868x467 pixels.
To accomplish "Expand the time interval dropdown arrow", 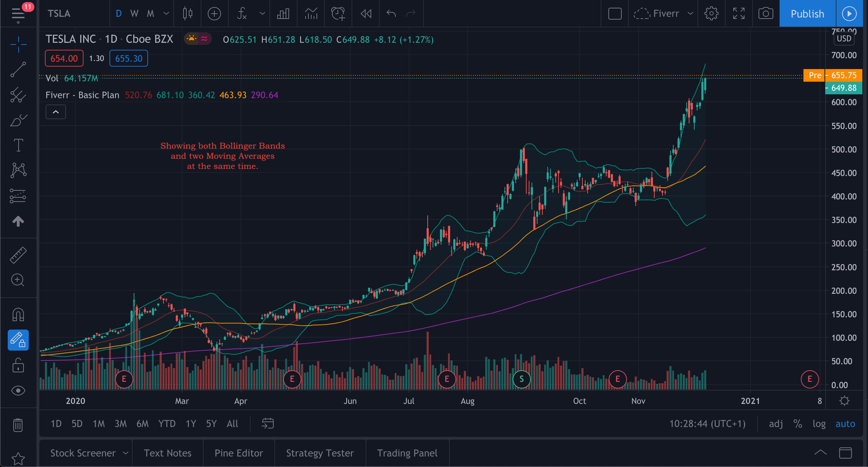I will [166, 14].
